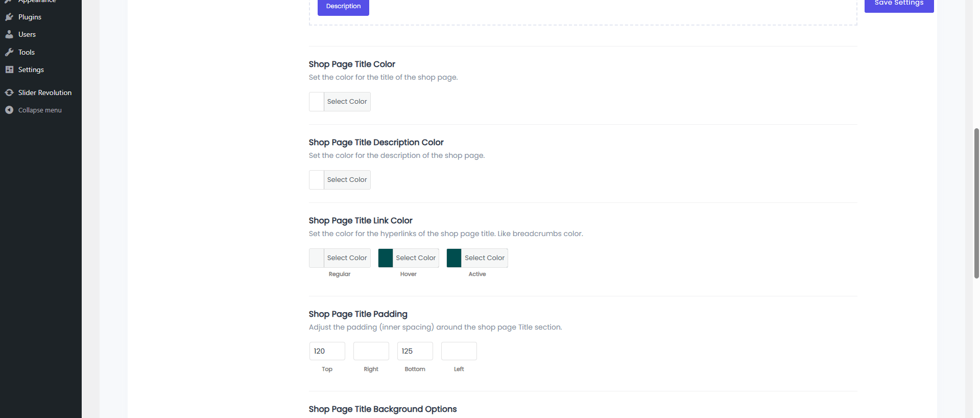The height and width of the screenshot is (418, 980).
Task: Open the Plugins menu item
Action: tap(30, 17)
